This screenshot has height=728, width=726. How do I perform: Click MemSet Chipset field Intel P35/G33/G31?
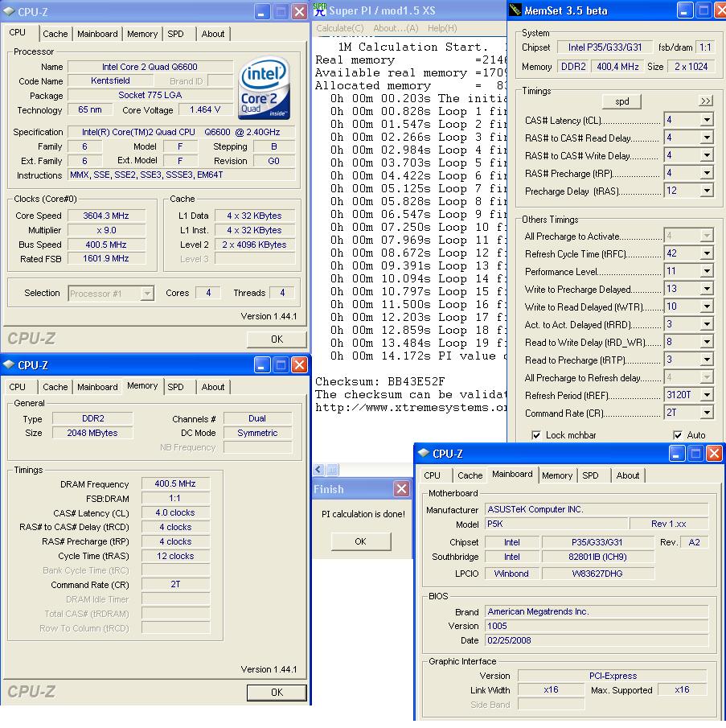click(605, 47)
